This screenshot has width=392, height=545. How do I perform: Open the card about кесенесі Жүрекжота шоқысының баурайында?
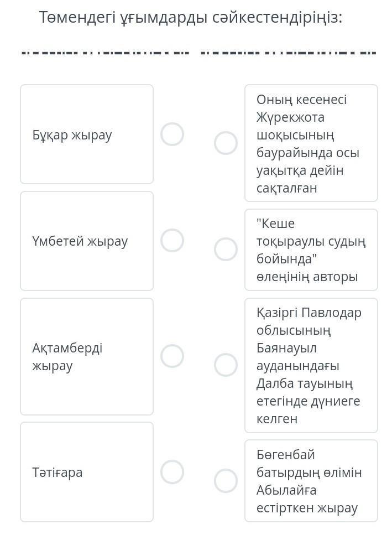coord(311,143)
